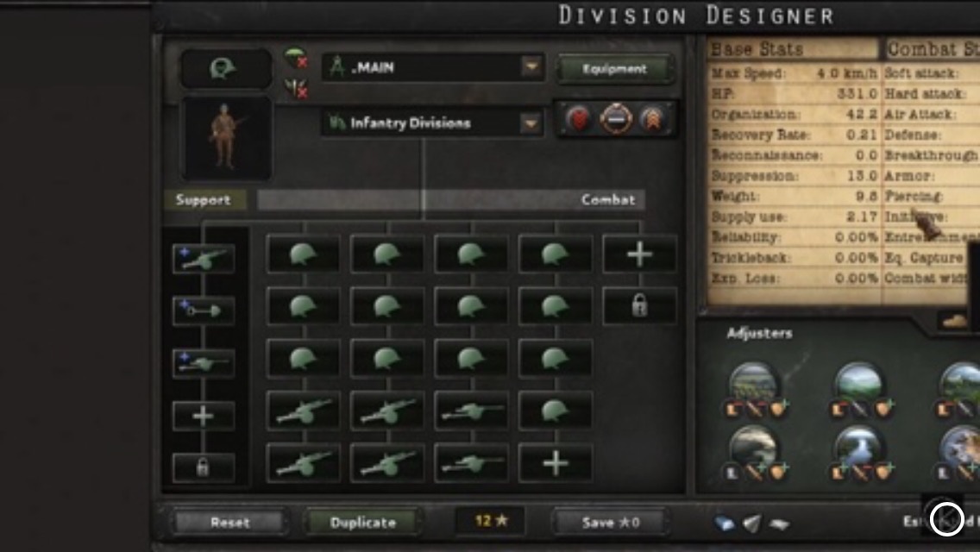Click the locked fifth combat column slot
980x552 pixels.
[x=639, y=305]
